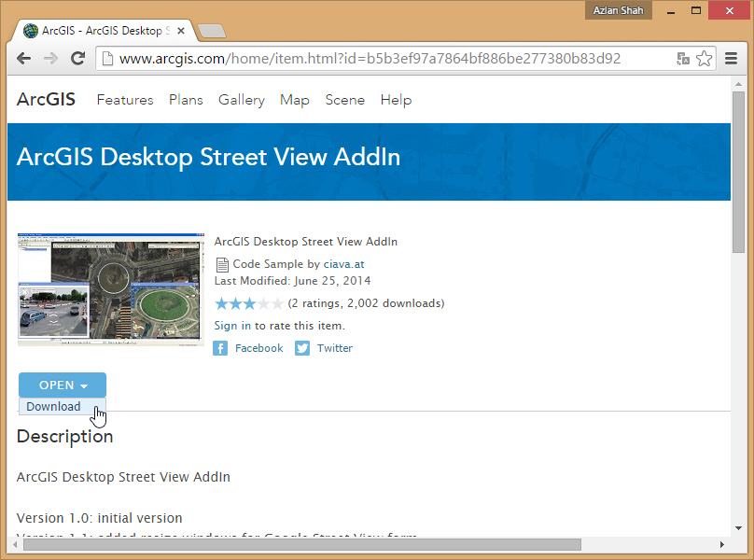Click the Twitter bird icon
The width and height of the screenshot is (754, 560).
(302, 348)
